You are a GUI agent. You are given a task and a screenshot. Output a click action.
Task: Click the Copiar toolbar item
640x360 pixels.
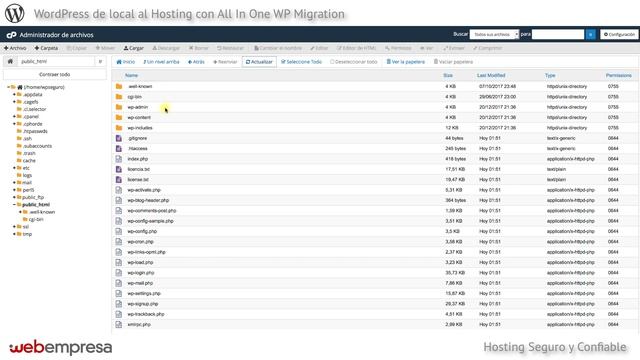click(x=77, y=48)
